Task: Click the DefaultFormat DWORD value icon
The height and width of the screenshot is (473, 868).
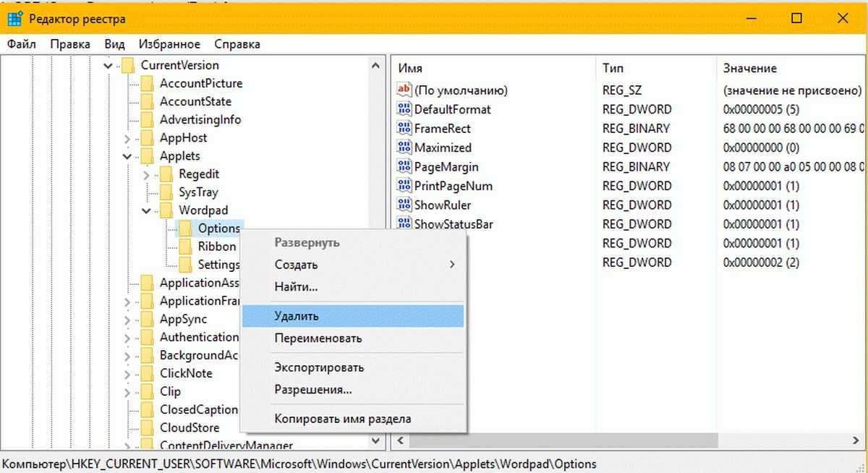Action: pos(404,110)
